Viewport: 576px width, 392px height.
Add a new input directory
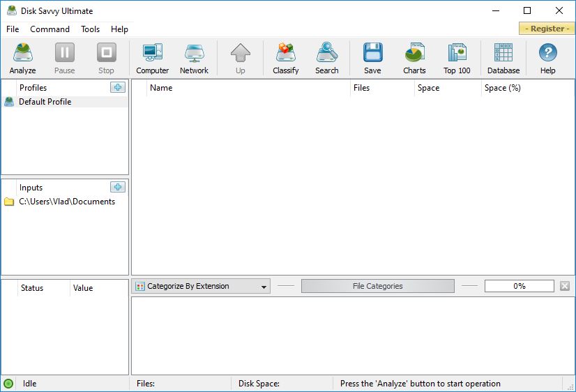118,187
